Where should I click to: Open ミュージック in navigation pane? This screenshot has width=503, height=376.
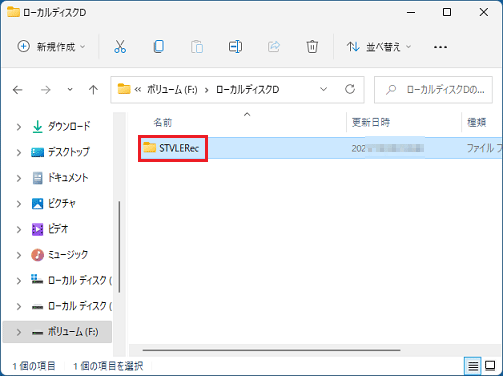click(x=68, y=255)
